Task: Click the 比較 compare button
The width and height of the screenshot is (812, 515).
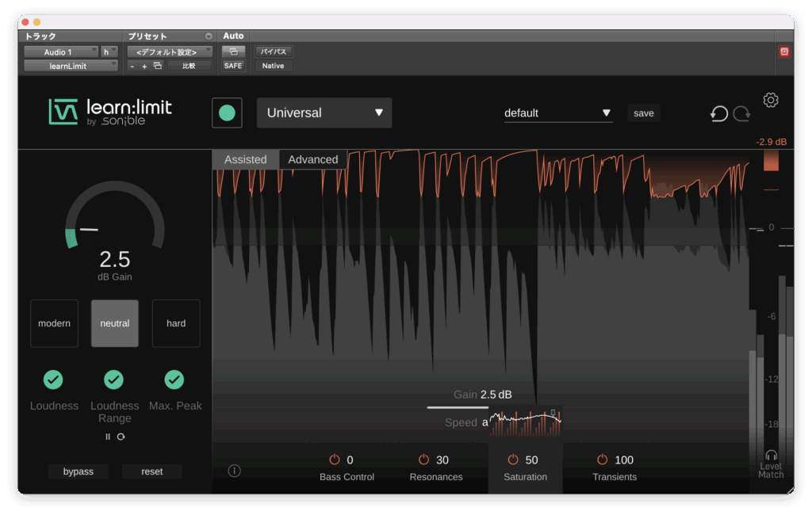Action: 189,66
